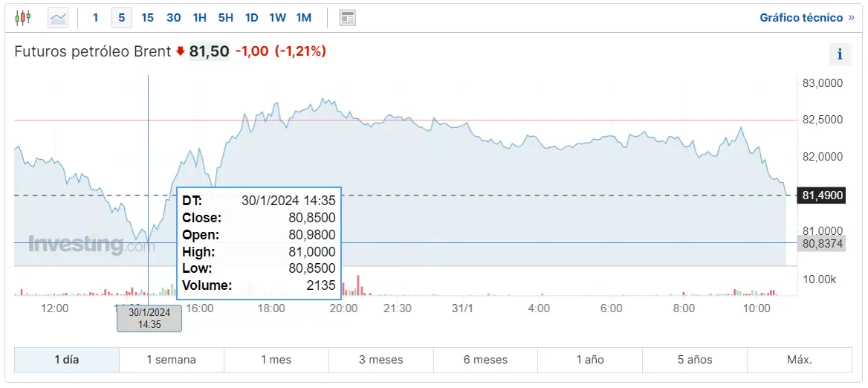
Task: Click the 14:35 time axis marker
Action: tap(149, 318)
